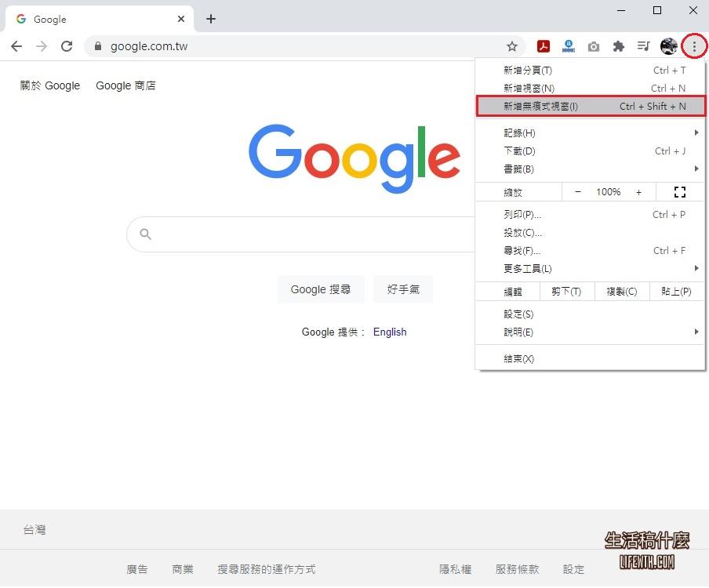Select 新增視窗(N) menu item
Image resolution: width=709 pixels, height=588 pixels.
tap(590, 88)
